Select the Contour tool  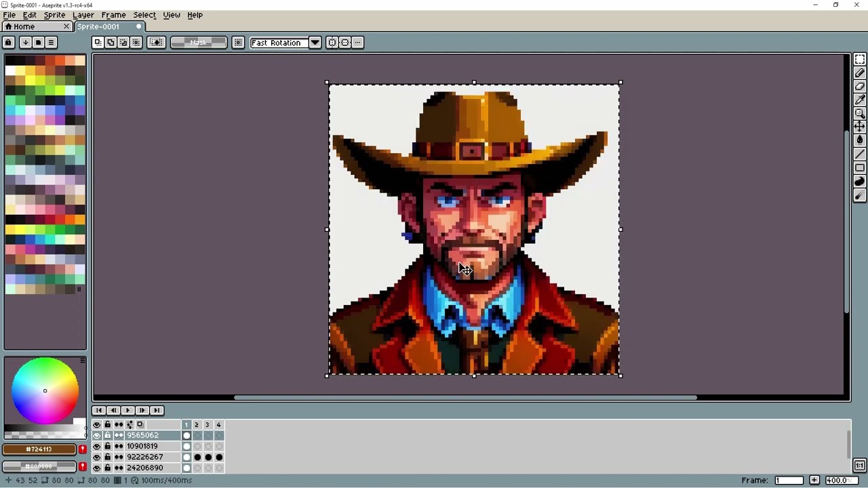click(860, 182)
